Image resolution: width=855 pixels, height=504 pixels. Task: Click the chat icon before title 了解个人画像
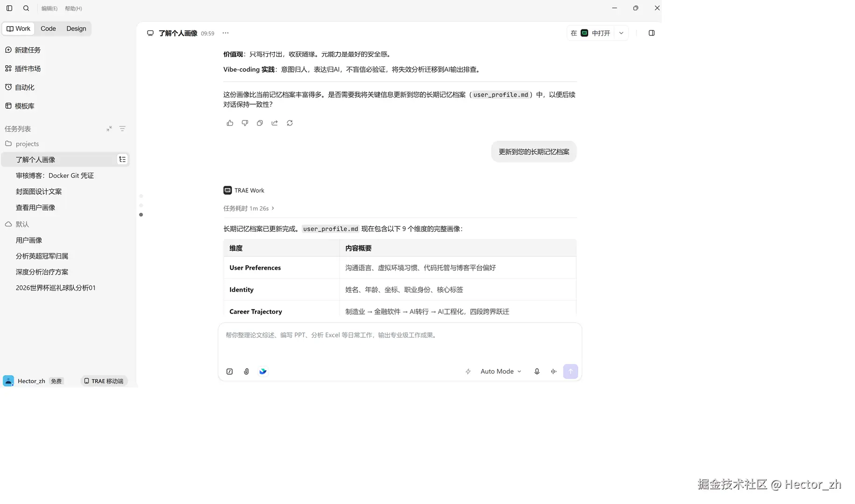coord(150,33)
